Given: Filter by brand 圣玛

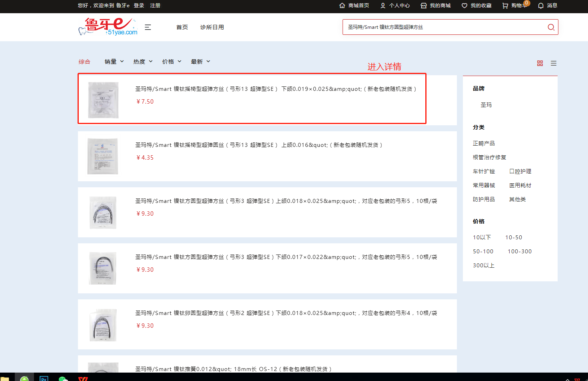Looking at the screenshot, I should click(486, 105).
